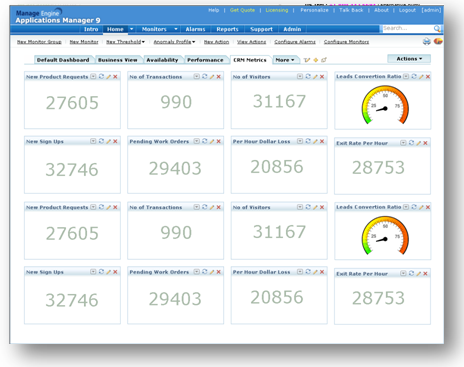The width and height of the screenshot is (464, 367).
Task: Click the edit-tabs pencil icon after More tab
Action: (x=307, y=60)
